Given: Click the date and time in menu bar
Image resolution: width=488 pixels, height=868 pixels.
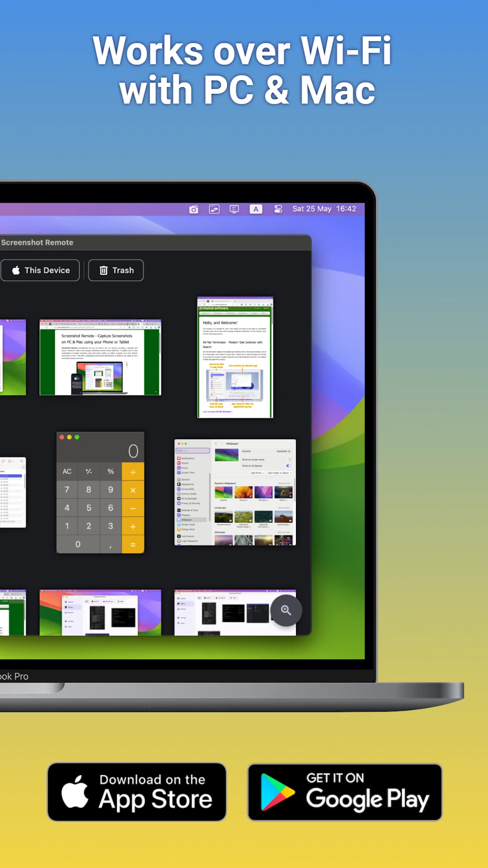Looking at the screenshot, I should click(324, 209).
